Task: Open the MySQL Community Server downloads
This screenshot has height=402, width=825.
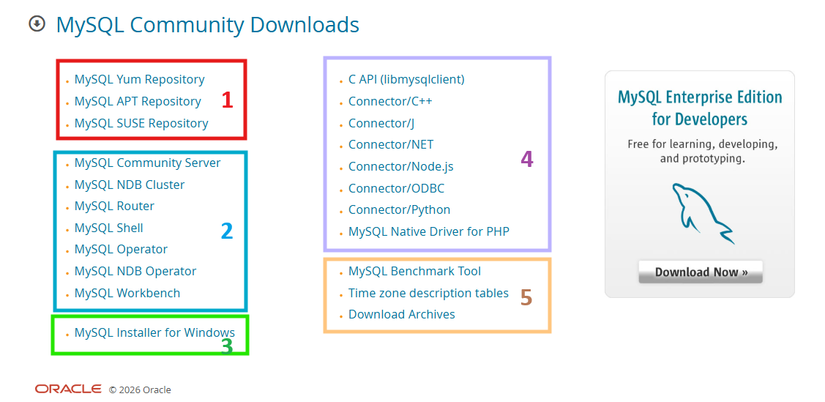Action: pyautogui.click(x=147, y=163)
